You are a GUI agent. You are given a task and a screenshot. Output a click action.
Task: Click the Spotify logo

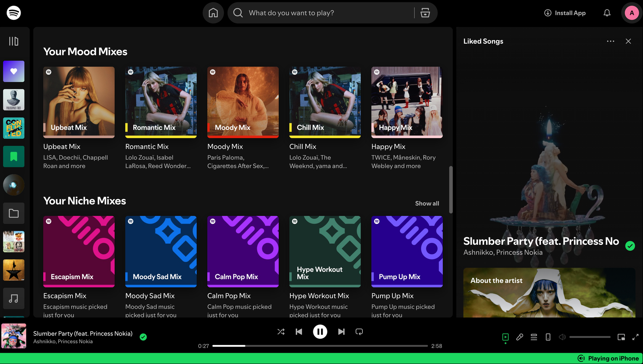(x=14, y=12)
